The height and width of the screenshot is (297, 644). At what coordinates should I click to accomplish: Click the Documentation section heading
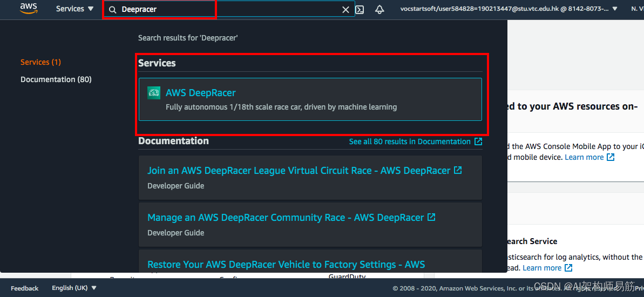tap(173, 141)
